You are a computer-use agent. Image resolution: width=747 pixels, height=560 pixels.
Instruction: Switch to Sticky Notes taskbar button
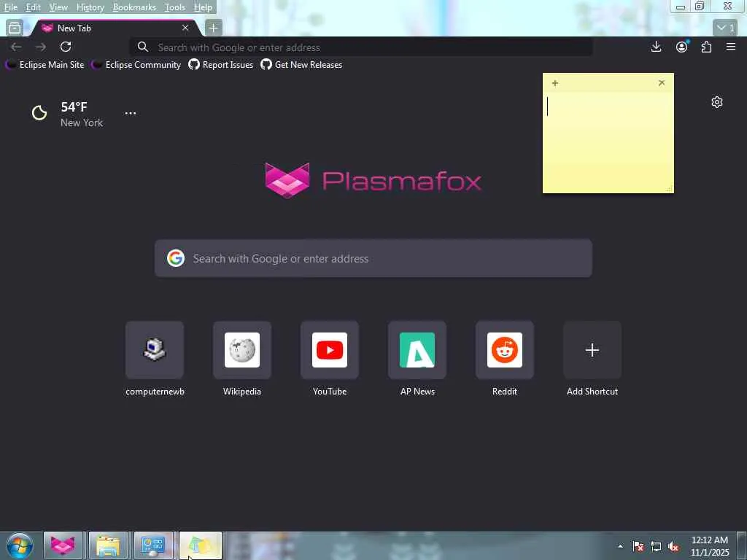200,545
